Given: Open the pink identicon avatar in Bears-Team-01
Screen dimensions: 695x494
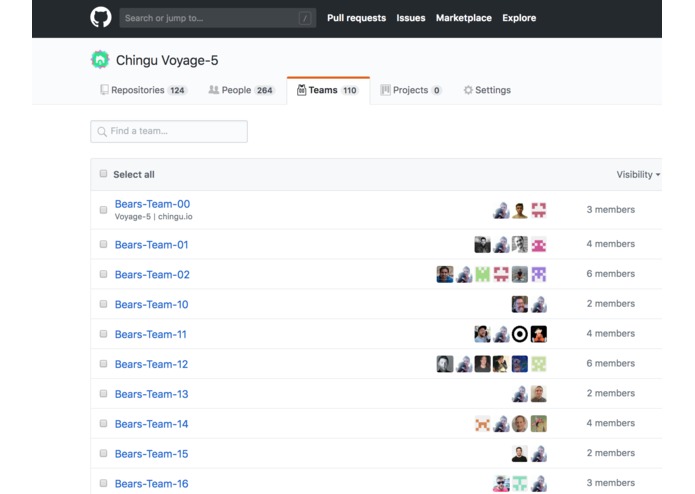Looking at the screenshot, I should tap(539, 245).
